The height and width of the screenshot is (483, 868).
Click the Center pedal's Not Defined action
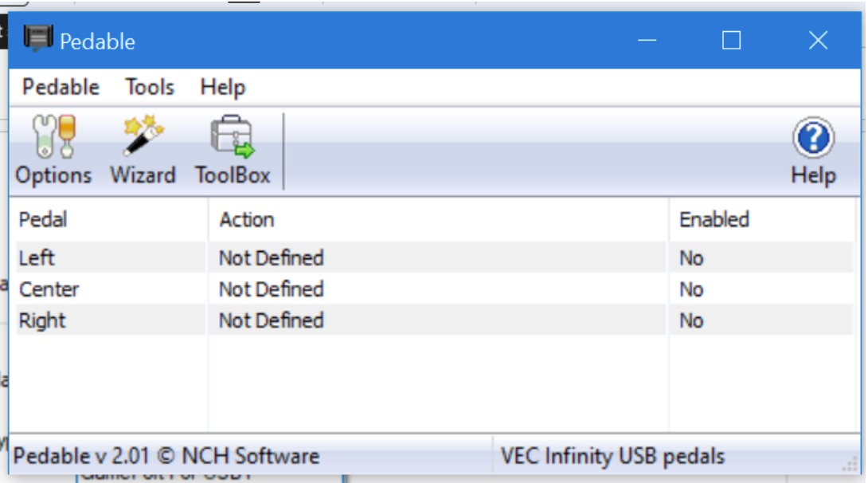pyautogui.click(x=272, y=289)
